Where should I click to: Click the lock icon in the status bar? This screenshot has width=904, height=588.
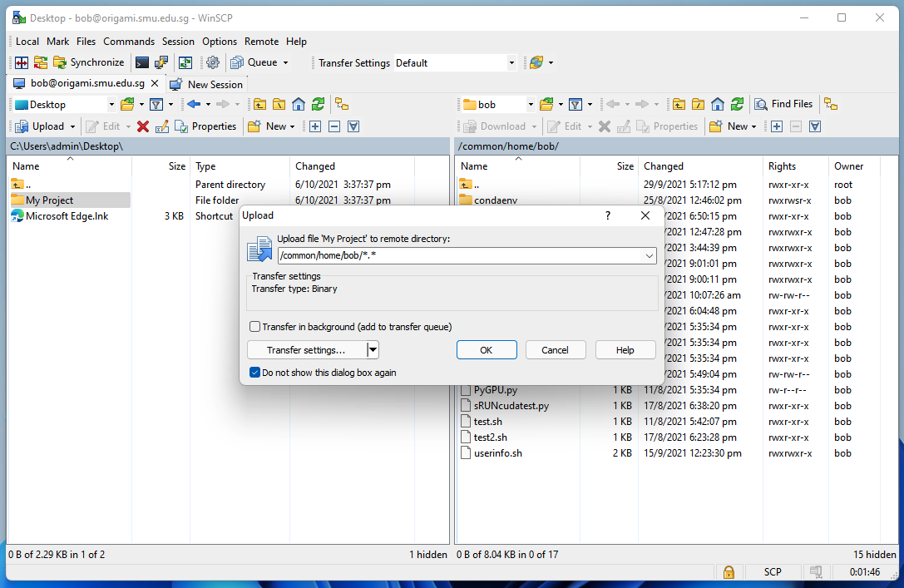[x=729, y=572]
